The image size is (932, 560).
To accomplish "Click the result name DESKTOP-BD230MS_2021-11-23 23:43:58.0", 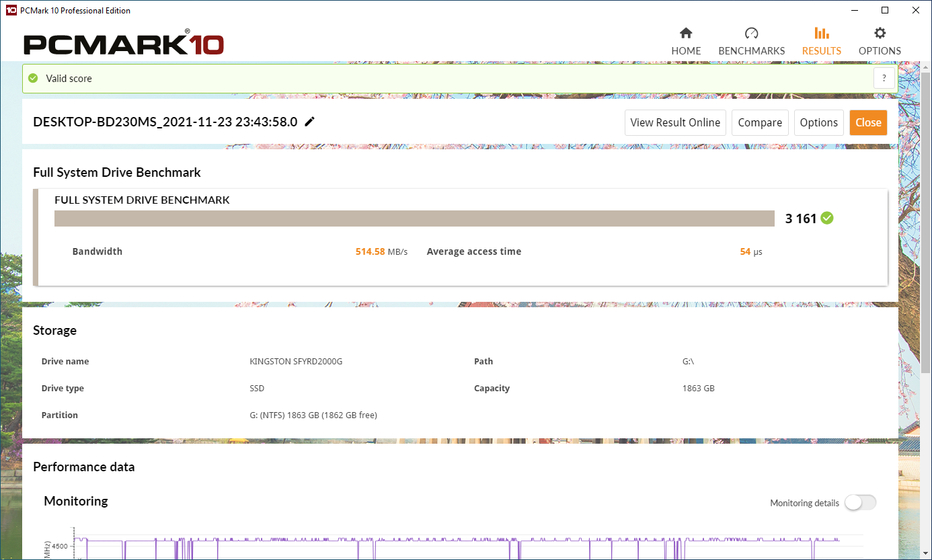I will (165, 122).
